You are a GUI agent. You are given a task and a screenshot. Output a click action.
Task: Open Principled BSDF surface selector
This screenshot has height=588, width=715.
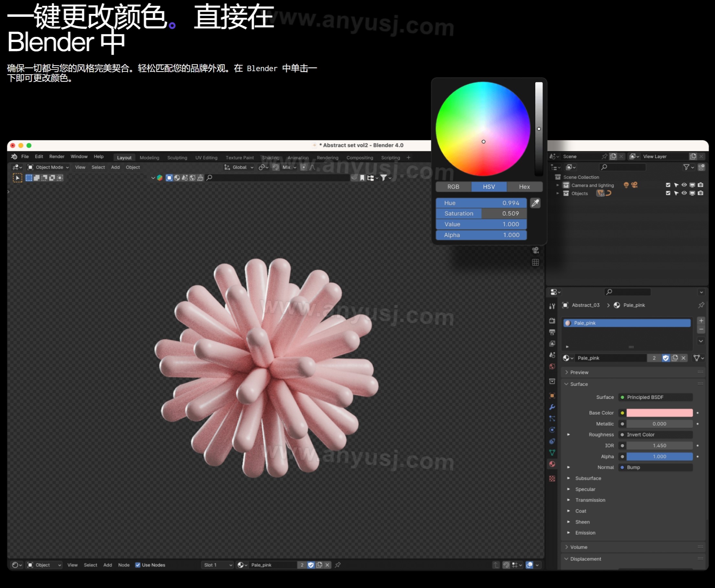tap(655, 397)
